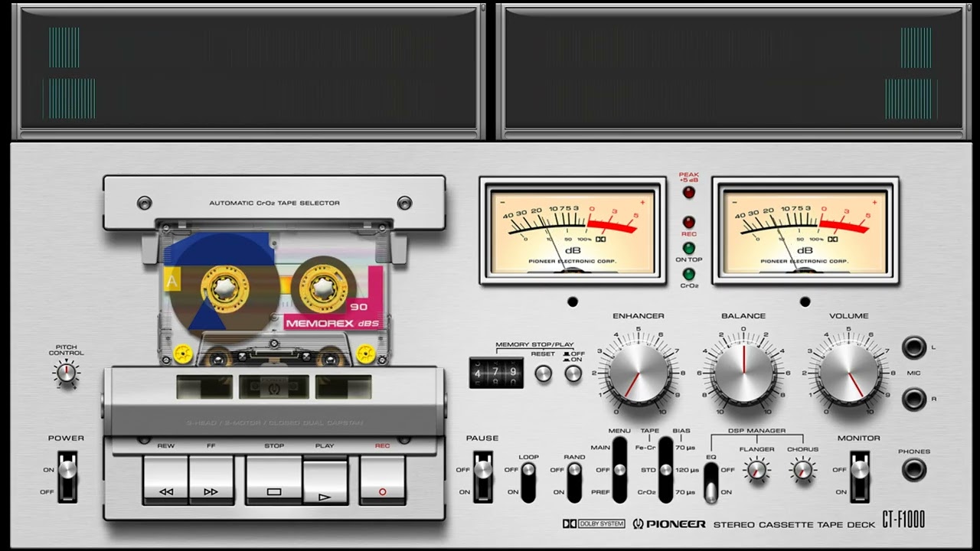Toggle the MONITOR switch
This screenshot has width=980, height=551.
[860, 476]
